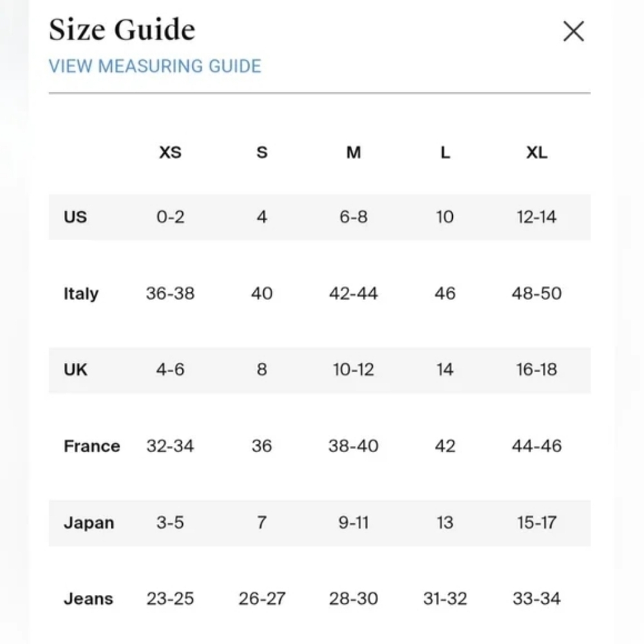Viewport: 644px width, 644px height.
Task: Click the Italy row label
Action: pos(81,294)
